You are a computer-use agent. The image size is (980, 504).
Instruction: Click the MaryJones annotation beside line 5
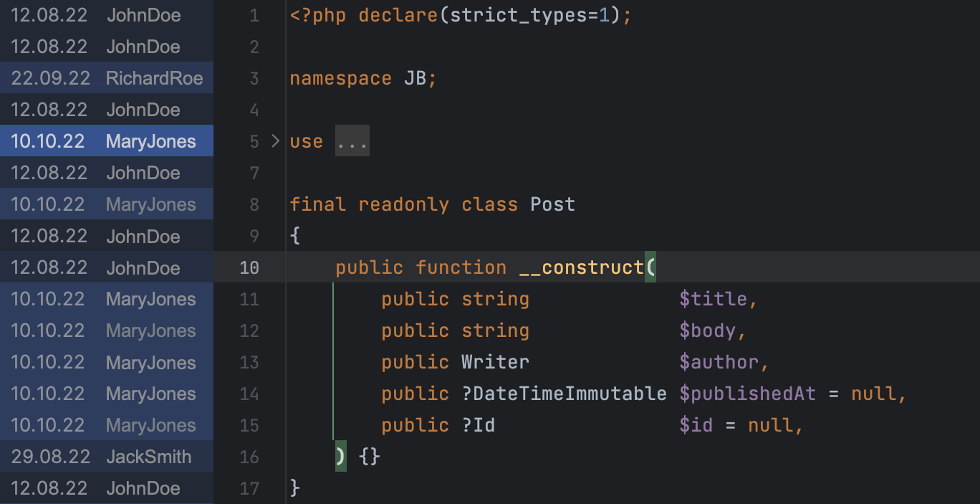(x=150, y=141)
